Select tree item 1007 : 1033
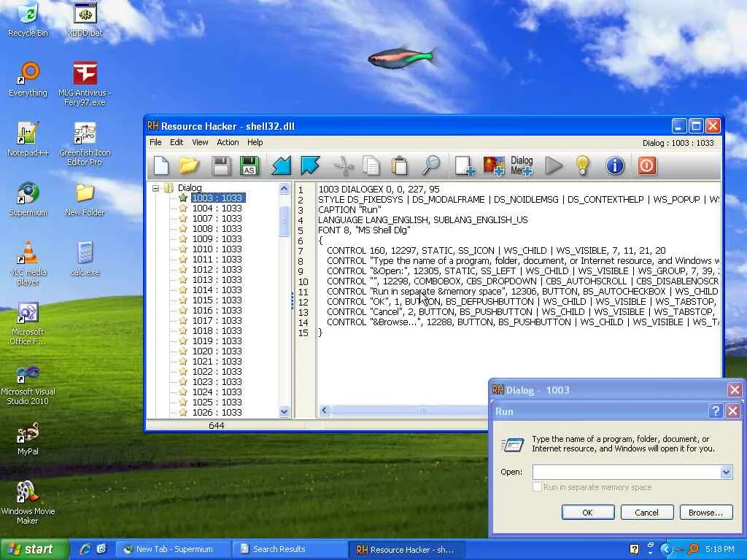The image size is (747, 560). pos(217,218)
